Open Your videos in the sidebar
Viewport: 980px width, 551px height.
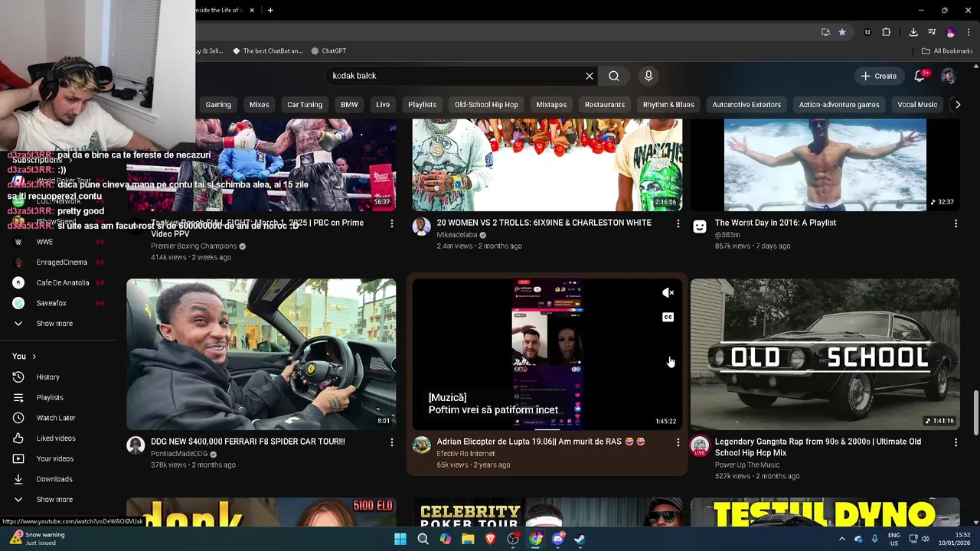click(55, 459)
